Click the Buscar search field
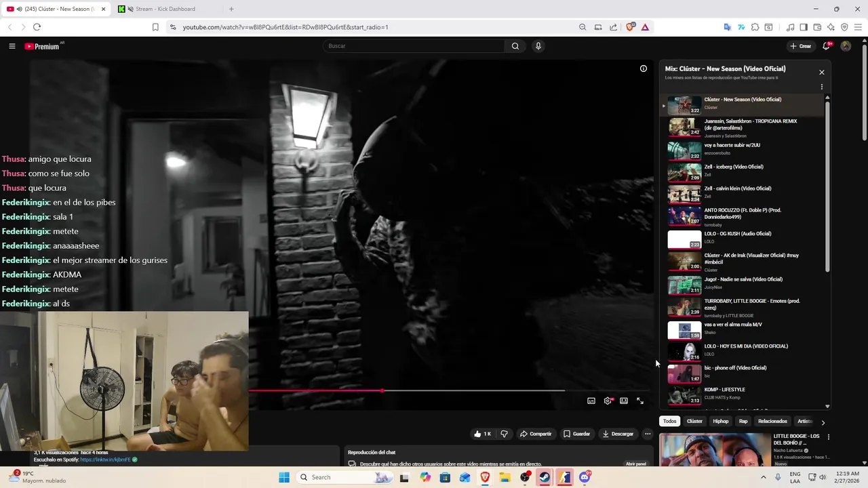The width and height of the screenshot is (868, 488). [x=414, y=46]
